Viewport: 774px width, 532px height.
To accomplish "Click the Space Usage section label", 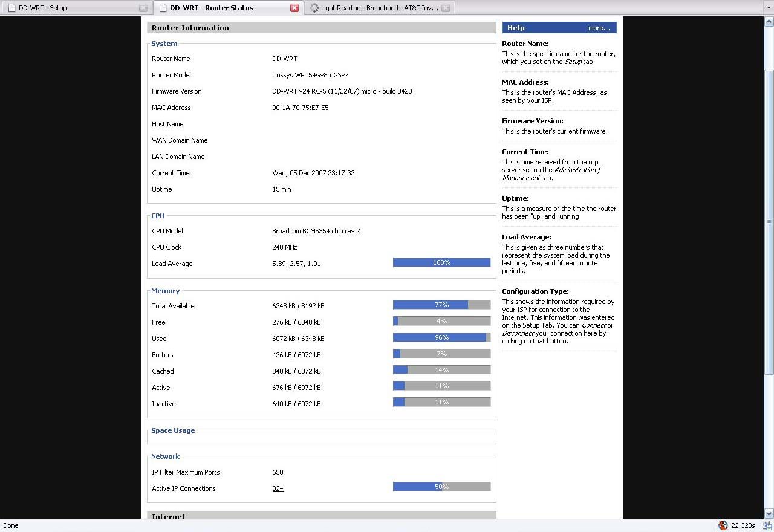I will [173, 430].
